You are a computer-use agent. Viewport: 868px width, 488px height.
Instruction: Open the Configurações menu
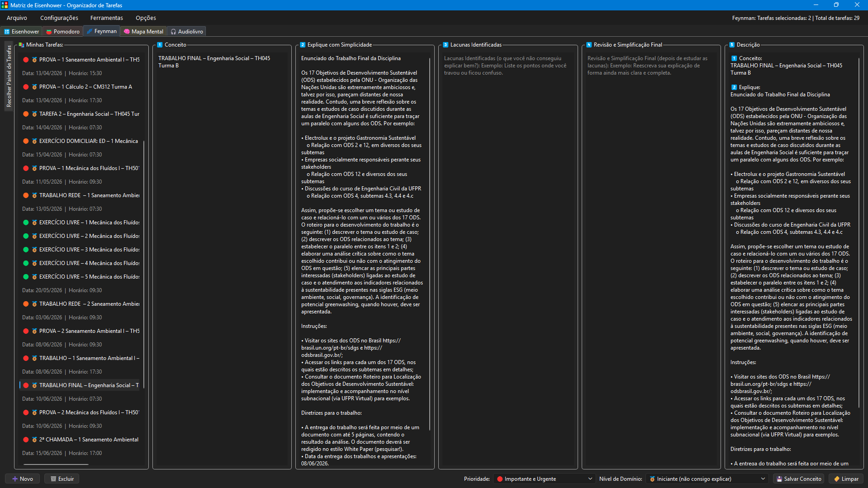pos(59,18)
